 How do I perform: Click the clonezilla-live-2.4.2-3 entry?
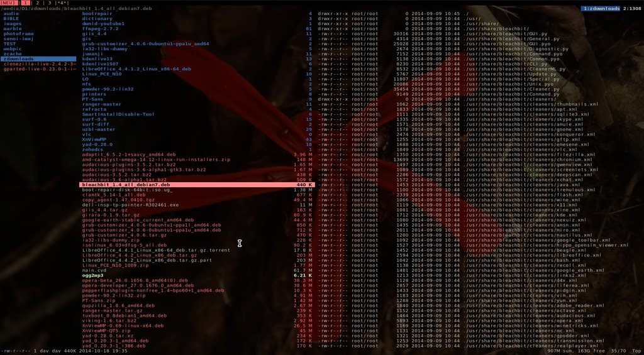pyautogui.click(x=38, y=64)
